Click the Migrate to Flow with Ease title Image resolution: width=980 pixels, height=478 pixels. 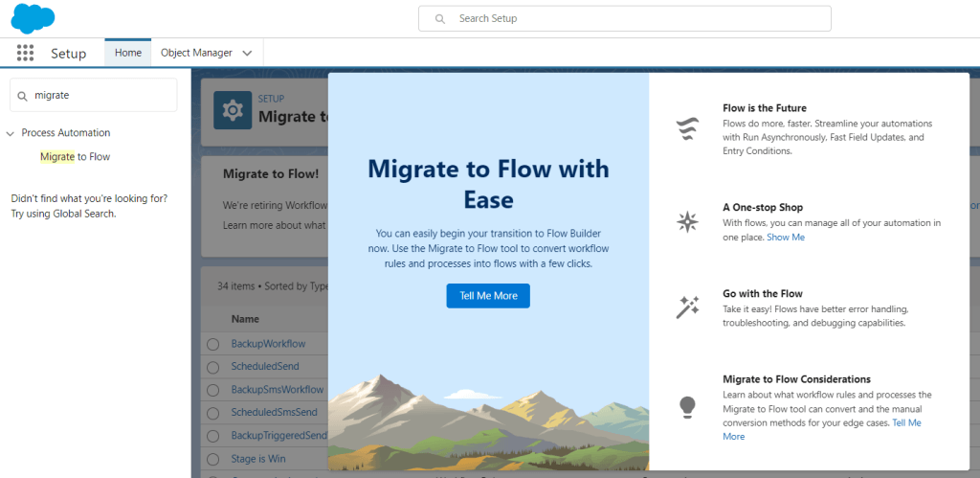(x=488, y=184)
